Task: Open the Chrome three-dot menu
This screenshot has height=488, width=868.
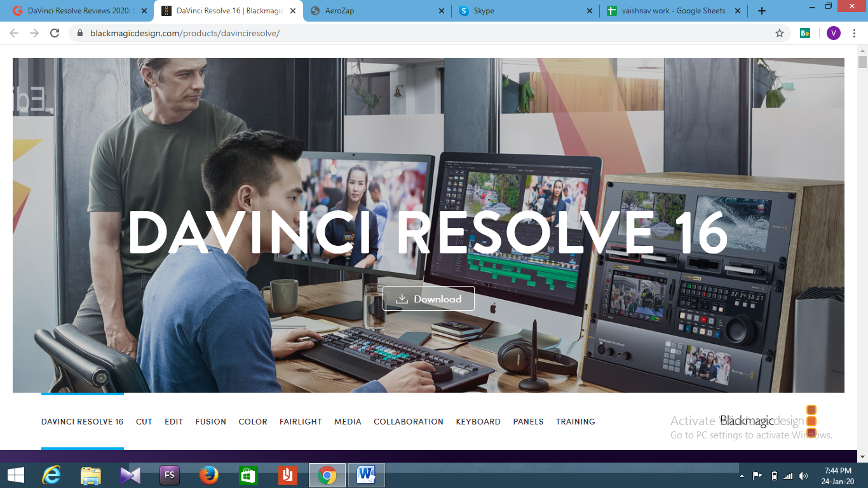Action: [855, 33]
